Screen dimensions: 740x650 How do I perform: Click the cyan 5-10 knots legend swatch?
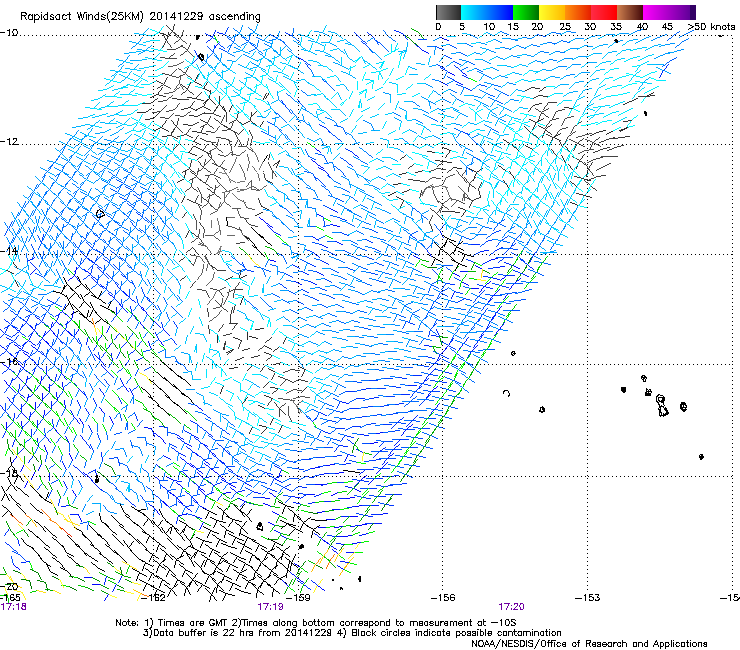pos(474,12)
